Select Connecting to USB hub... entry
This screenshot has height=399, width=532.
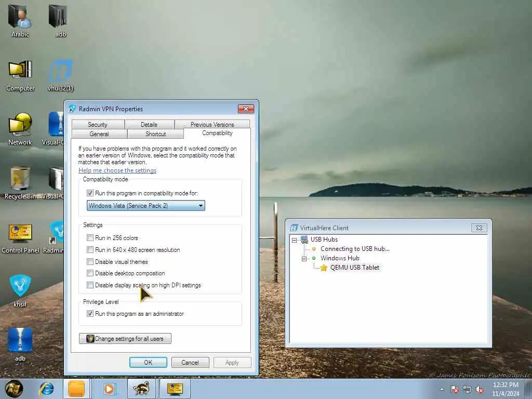click(355, 249)
